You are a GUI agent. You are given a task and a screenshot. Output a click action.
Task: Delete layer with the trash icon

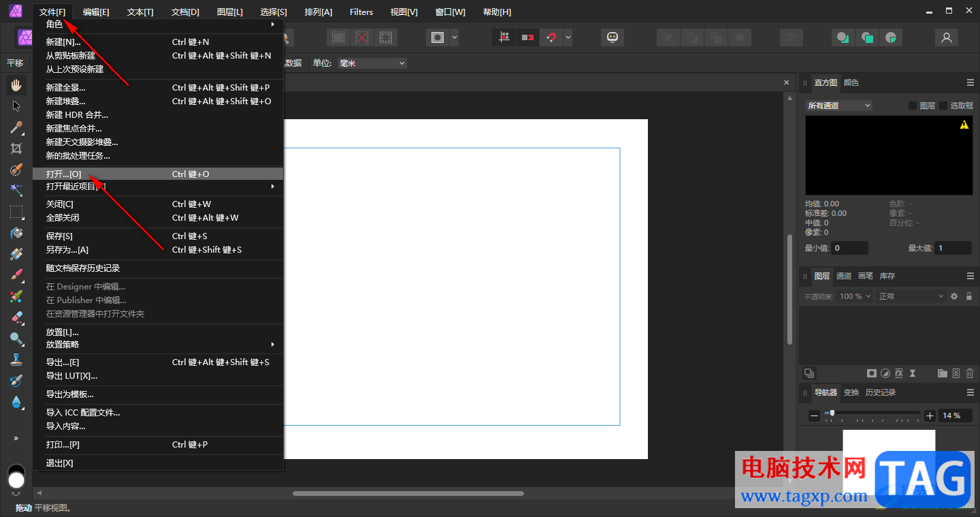click(970, 373)
